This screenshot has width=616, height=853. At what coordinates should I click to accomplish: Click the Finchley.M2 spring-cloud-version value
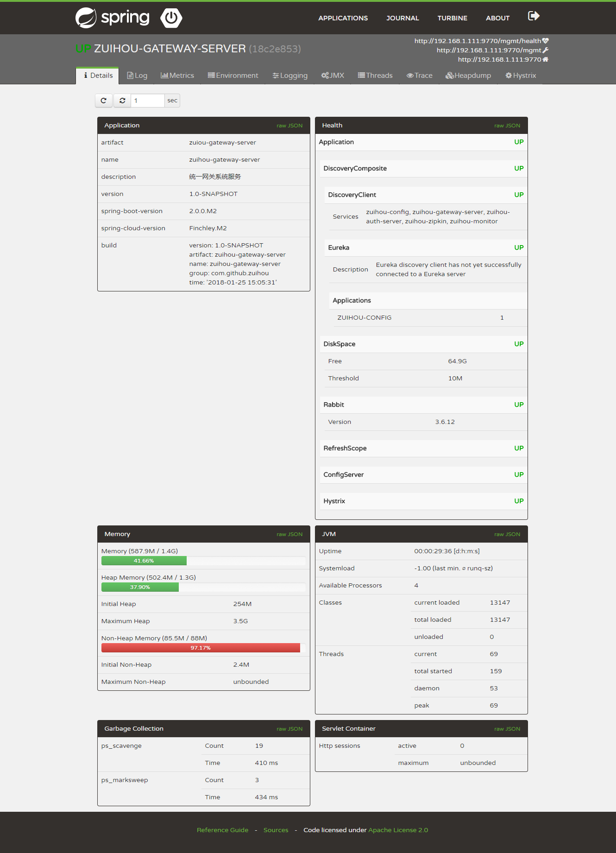[x=208, y=228]
